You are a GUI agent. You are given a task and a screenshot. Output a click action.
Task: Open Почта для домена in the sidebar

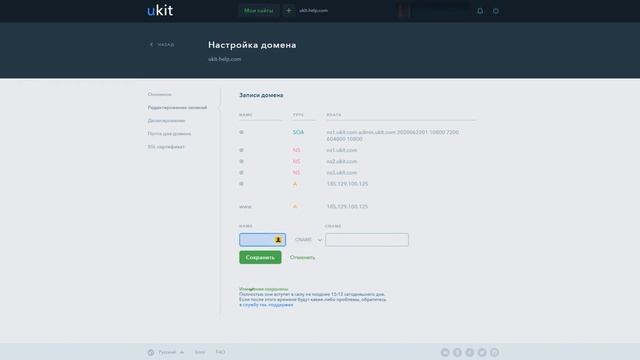tap(169, 133)
